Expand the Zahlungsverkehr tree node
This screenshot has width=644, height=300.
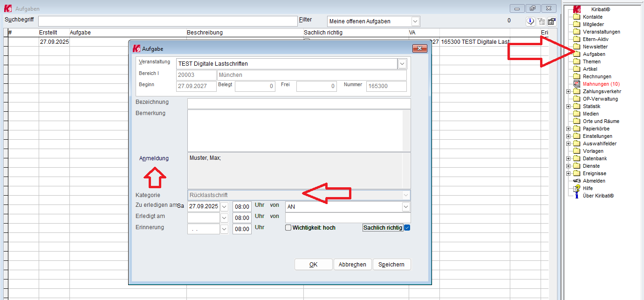[x=568, y=91]
